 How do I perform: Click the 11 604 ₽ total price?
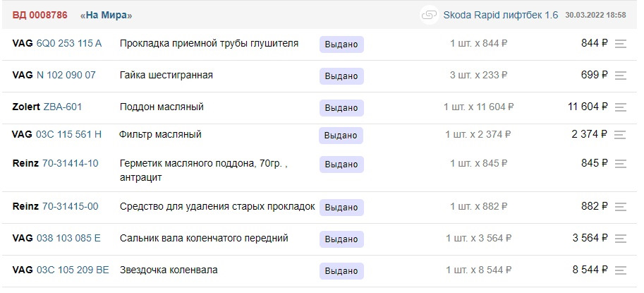tap(588, 107)
